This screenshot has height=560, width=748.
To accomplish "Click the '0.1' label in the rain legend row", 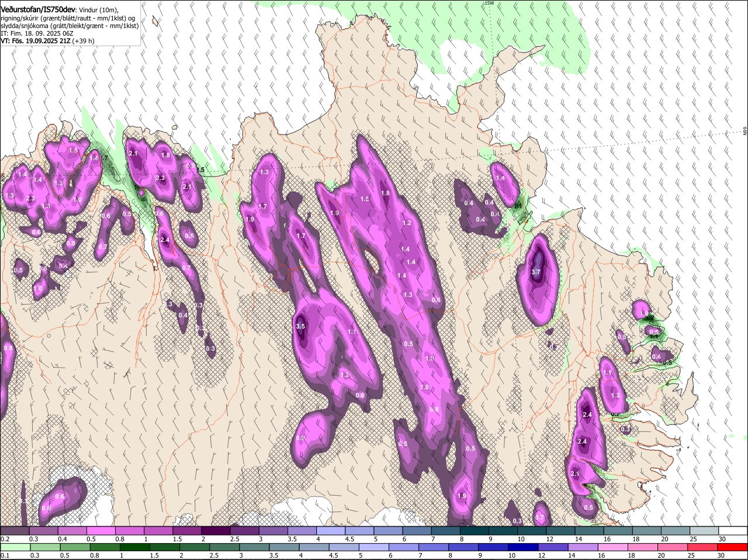I will click(5, 555).
